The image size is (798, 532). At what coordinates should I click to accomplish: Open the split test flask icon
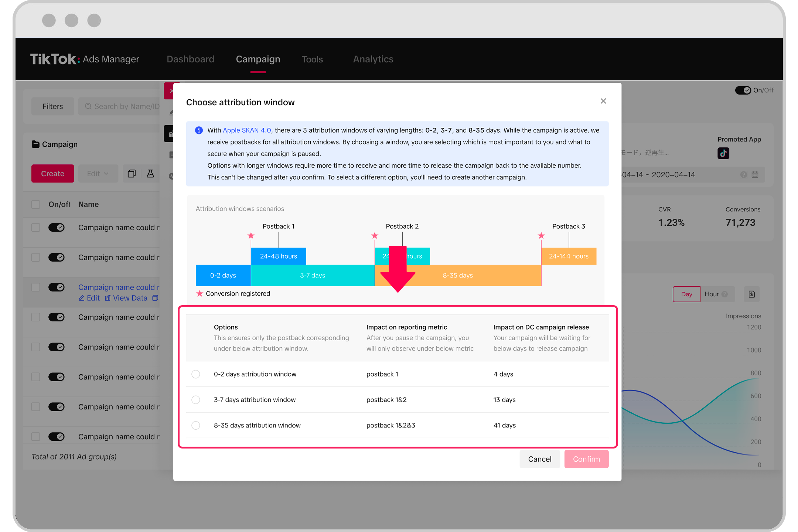click(x=150, y=173)
